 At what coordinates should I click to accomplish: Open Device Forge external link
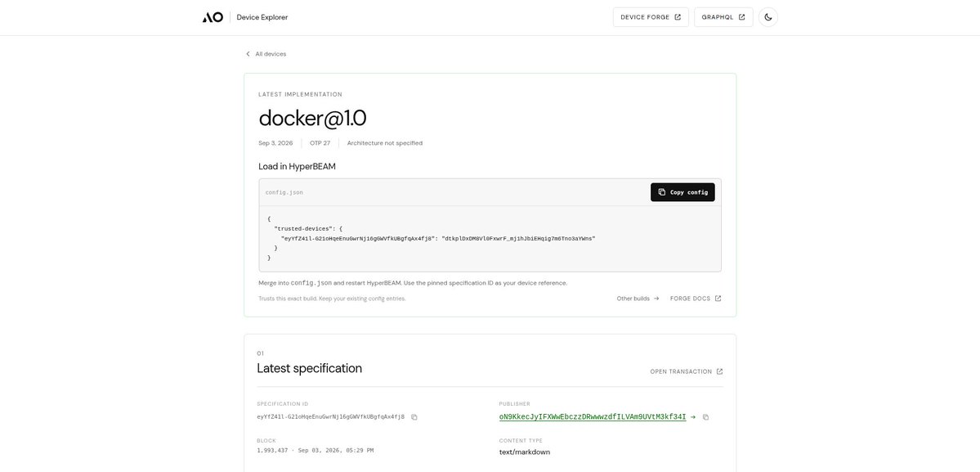pyautogui.click(x=651, y=17)
